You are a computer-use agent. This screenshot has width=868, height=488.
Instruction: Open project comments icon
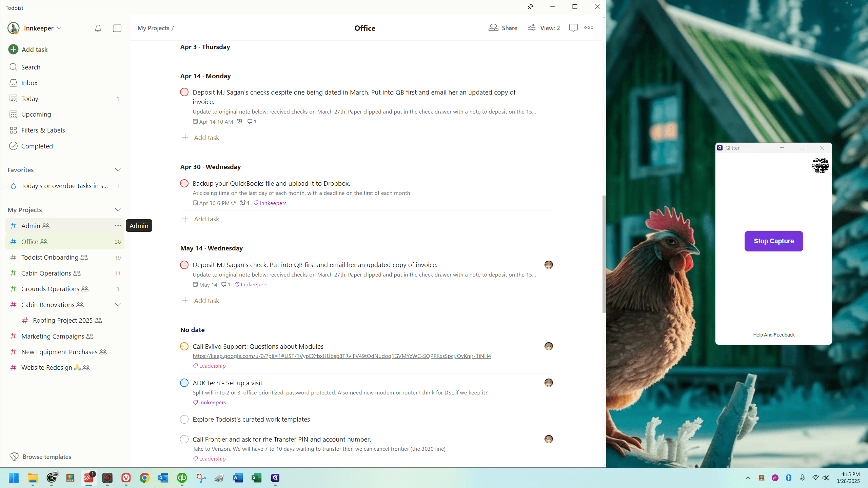pos(573,28)
